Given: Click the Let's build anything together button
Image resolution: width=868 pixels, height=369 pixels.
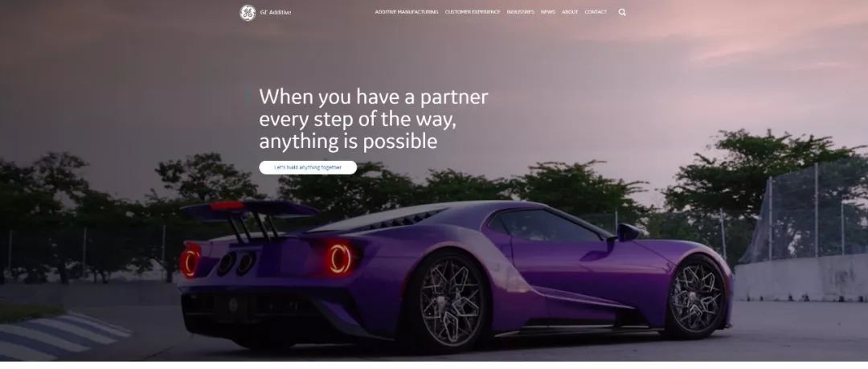Looking at the screenshot, I should pyautogui.click(x=308, y=167).
